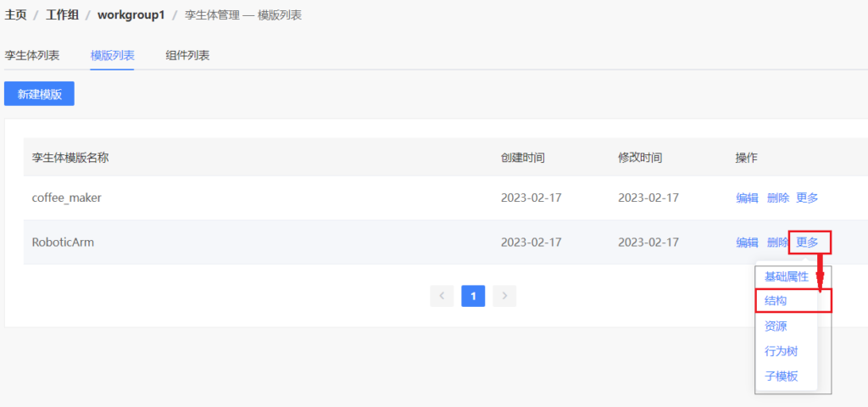Delete the coffee_maker template
Screen dimensions: 868x407
[777, 198]
